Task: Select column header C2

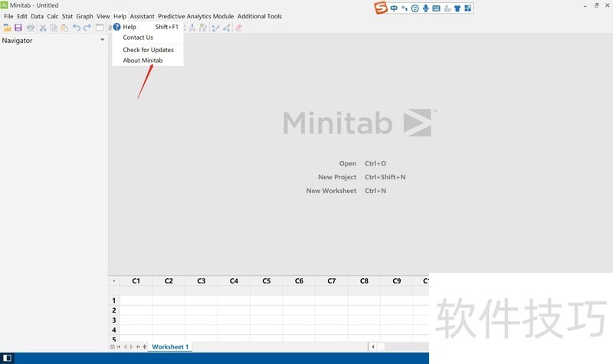Action: click(x=169, y=280)
